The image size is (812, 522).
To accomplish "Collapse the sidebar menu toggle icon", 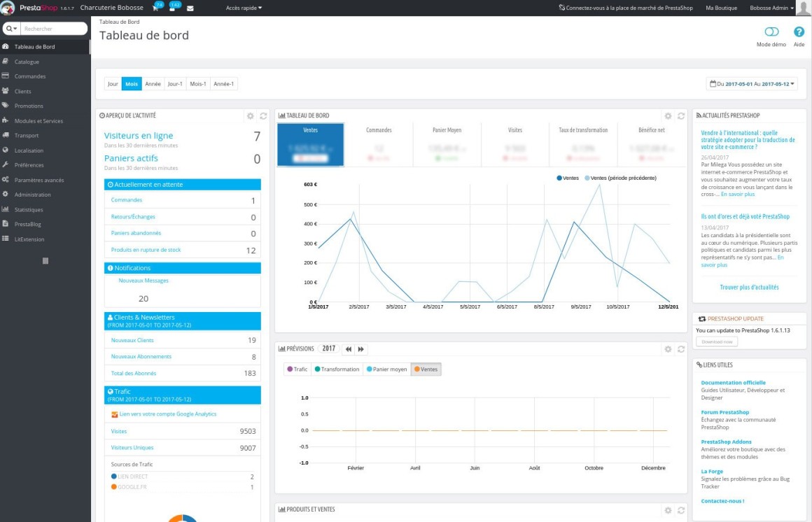I will pos(45,261).
